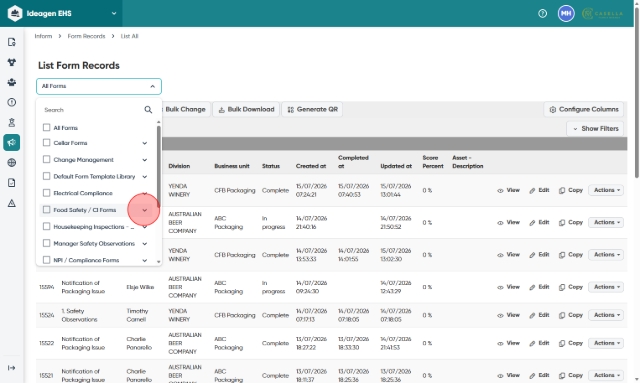Open Actions dropdown for row 15524

[x=606, y=315]
